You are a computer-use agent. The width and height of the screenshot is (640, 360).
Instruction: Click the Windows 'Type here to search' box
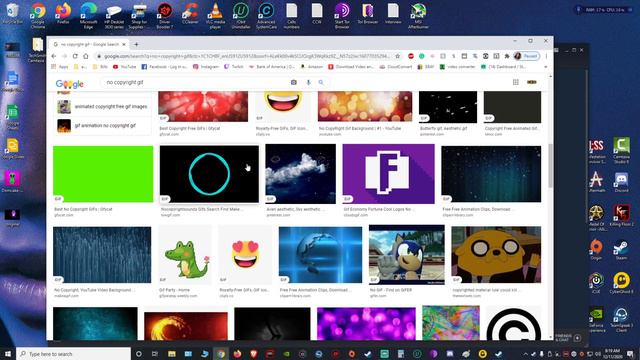tap(73, 354)
